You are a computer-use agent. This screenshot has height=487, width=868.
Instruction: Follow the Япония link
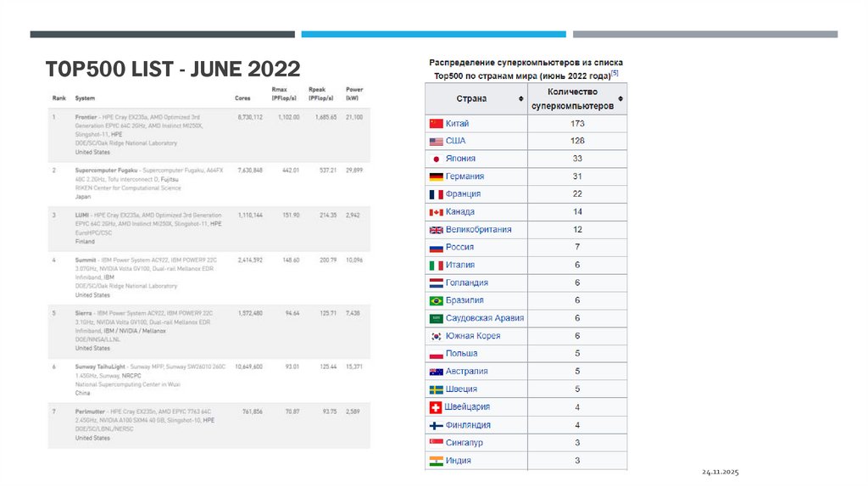point(460,159)
